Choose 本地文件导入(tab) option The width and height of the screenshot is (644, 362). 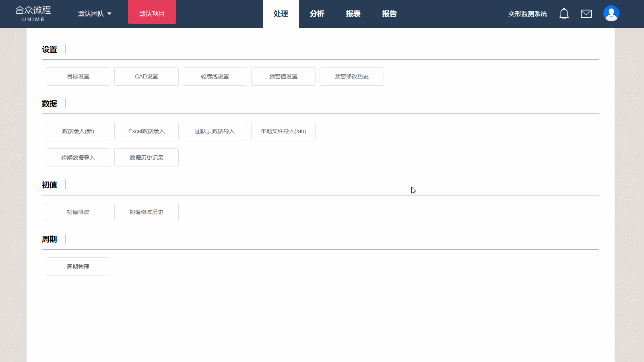283,131
